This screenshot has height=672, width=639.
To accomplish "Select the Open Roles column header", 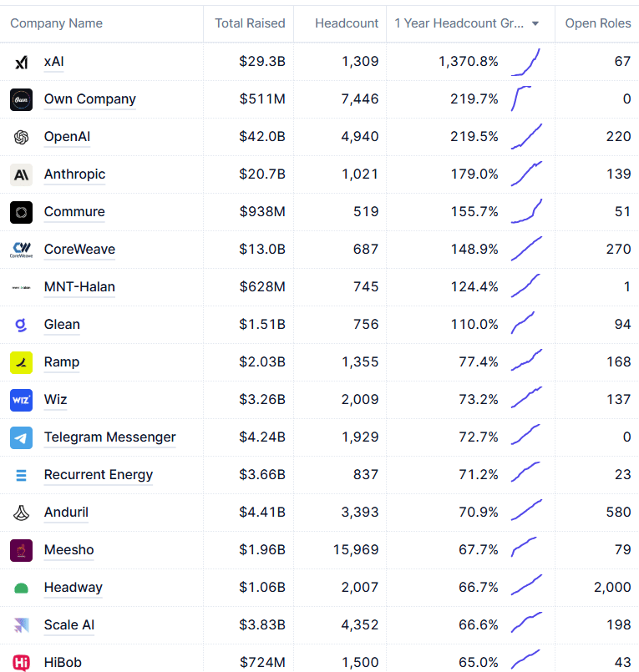I will (x=598, y=23).
